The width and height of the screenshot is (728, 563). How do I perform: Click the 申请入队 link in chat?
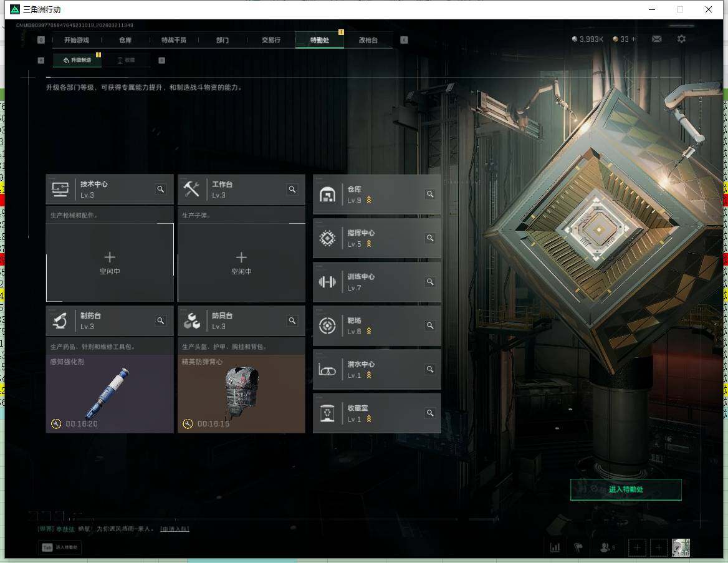coord(175,529)
